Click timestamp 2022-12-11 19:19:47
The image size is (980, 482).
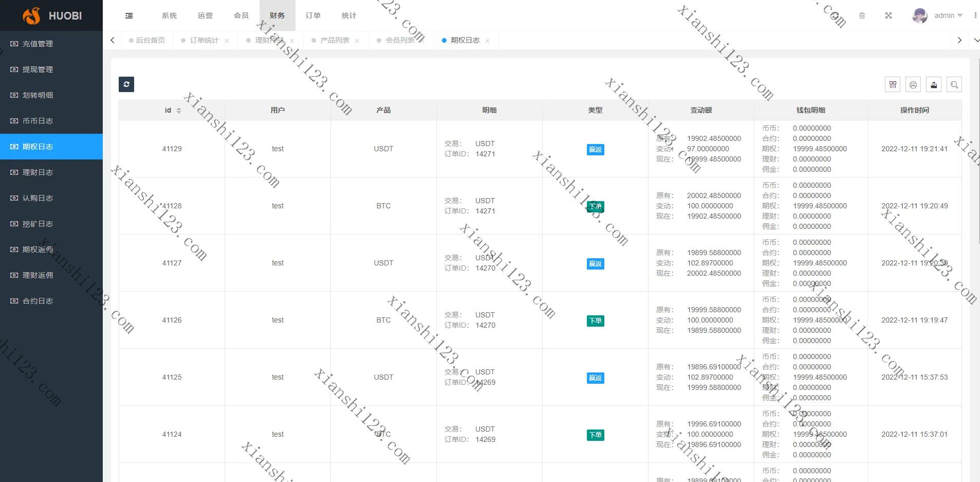[914, 320]
